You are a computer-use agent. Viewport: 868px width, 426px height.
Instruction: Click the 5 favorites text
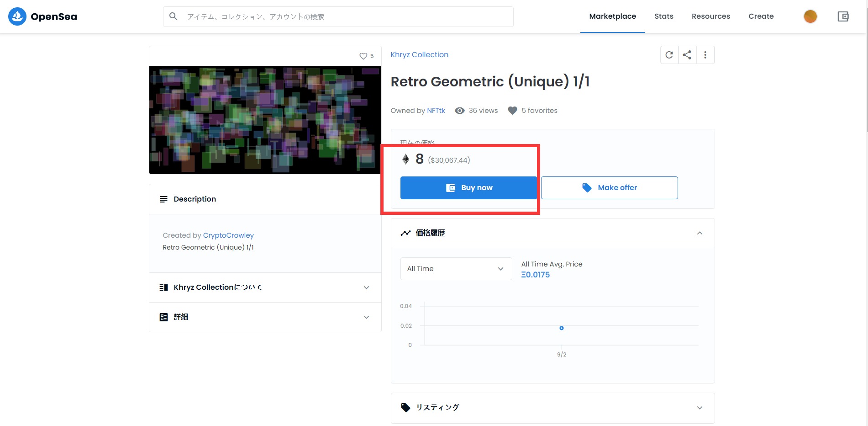[539, 111]
